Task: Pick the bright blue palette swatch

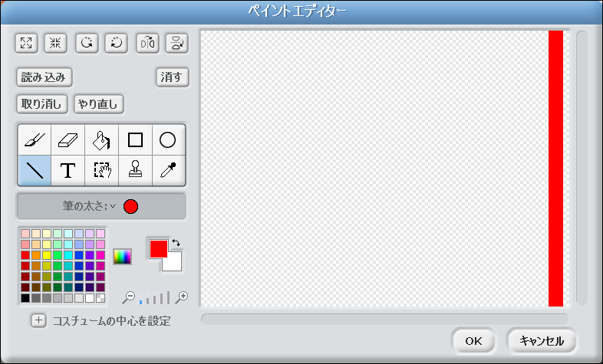Action: pos(79,255)
